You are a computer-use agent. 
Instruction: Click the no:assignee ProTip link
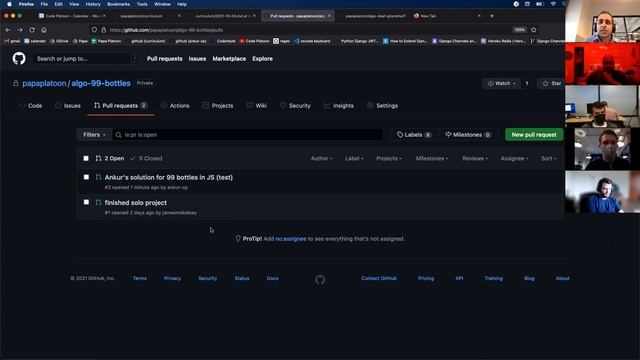(x=291, y=239)
